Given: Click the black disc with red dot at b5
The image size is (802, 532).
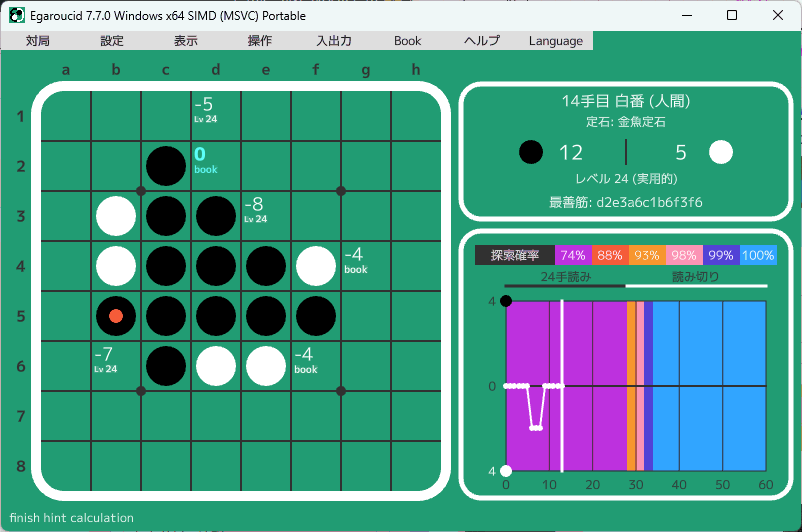Looking at the screenshot, I should 116,316.
